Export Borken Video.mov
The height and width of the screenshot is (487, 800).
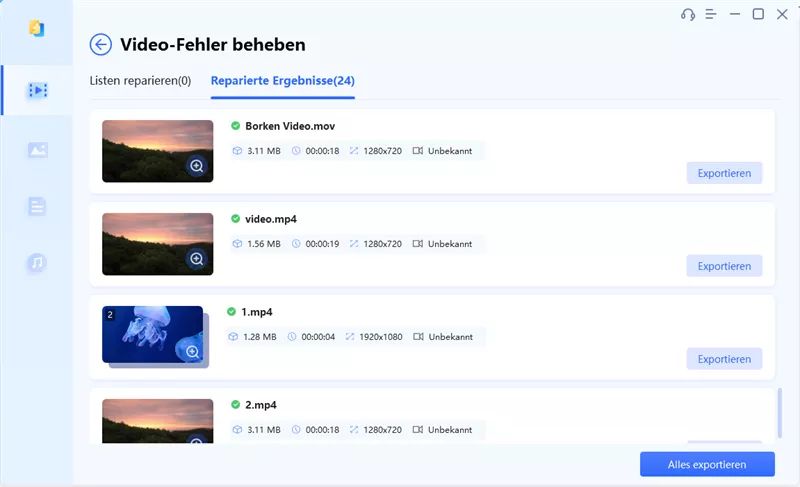pyautogui.click(x=724, y=173)
